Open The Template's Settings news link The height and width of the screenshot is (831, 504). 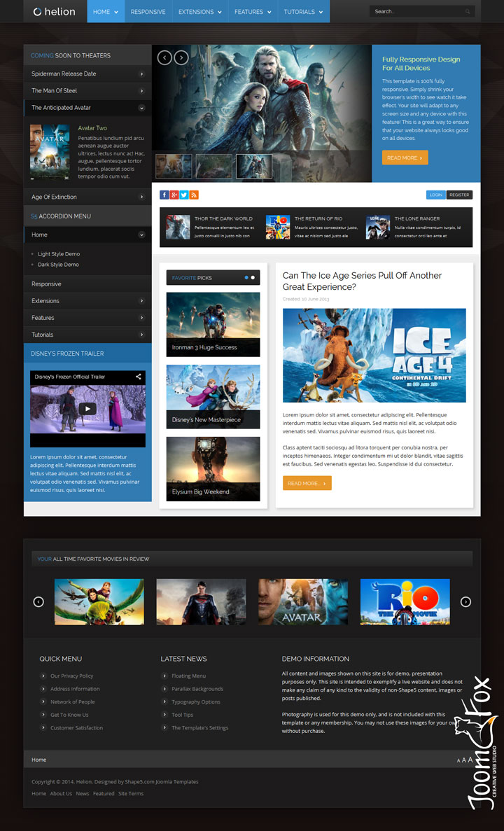click(199, 727)
